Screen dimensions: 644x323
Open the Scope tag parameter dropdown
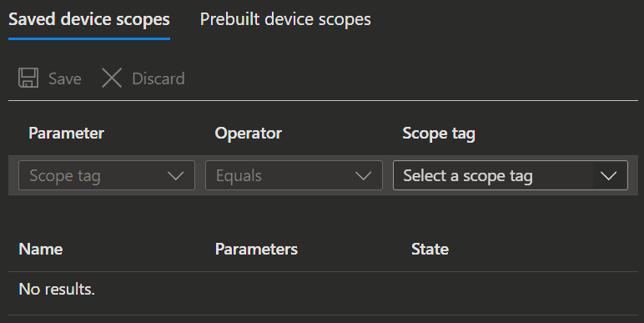[107, 175]
